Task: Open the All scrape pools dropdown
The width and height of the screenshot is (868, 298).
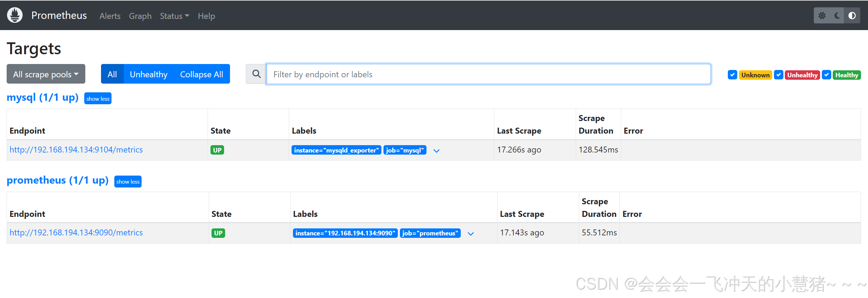Action: coord(46,74)
